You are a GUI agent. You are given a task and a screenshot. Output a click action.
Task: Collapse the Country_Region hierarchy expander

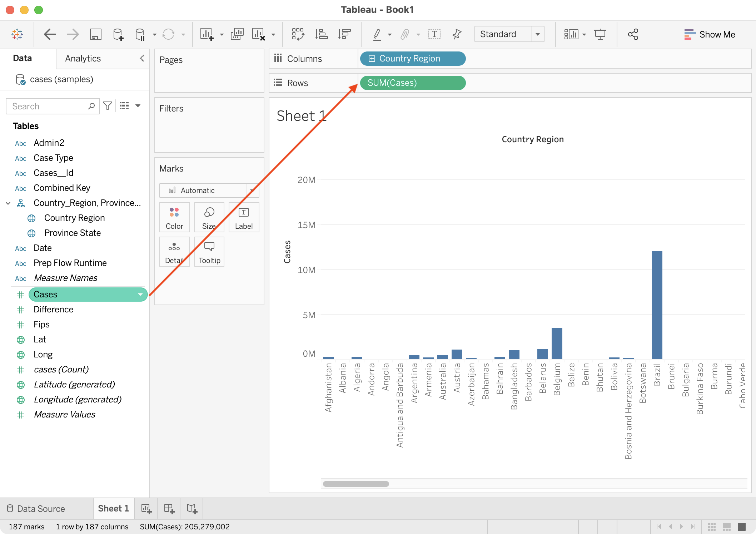[8, 203]
